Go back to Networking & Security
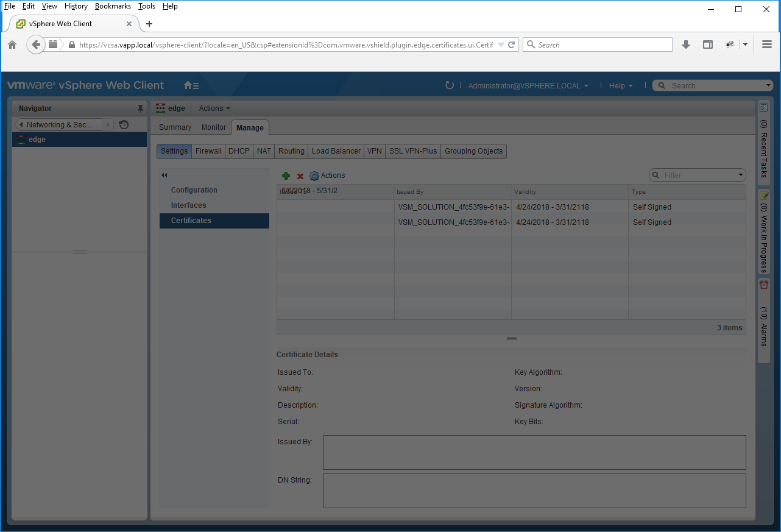 [x=58, y=125]
